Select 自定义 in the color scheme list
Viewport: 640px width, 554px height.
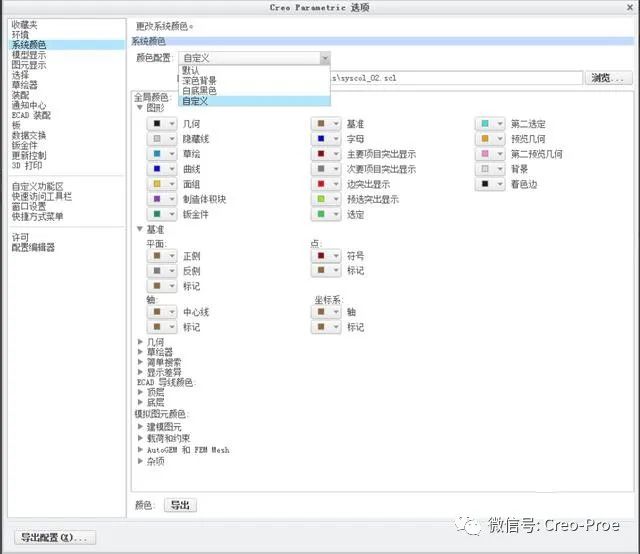coord(254,101)
